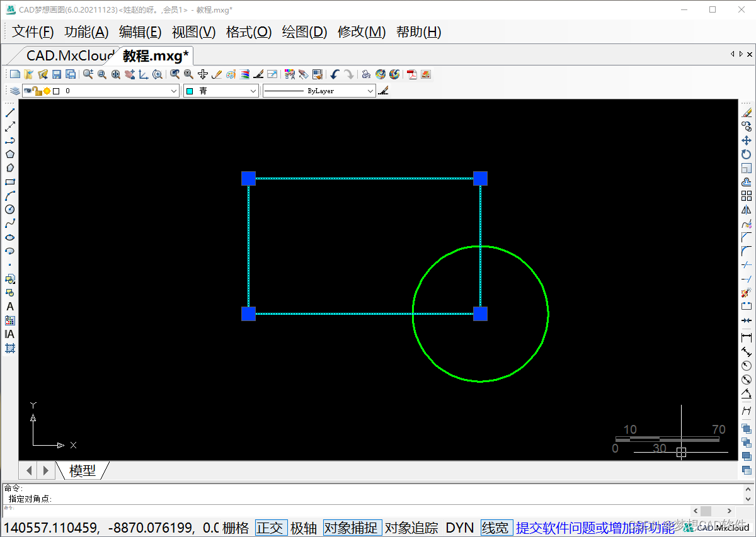
Task: Click the Export PDF icon
Action: tap(412, 74)
